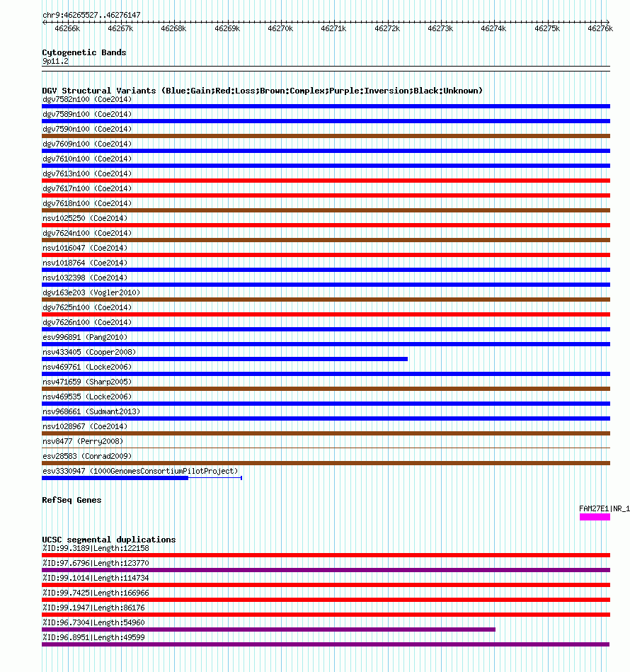The width and height of the screenshot is (630, 672).
Task: Click nsv1025250 (Coe2014) label
Action: (85, 218)
